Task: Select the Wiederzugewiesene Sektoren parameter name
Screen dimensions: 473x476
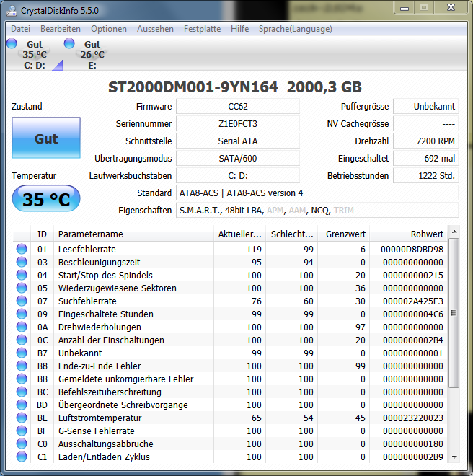Action: pos(118,288)
